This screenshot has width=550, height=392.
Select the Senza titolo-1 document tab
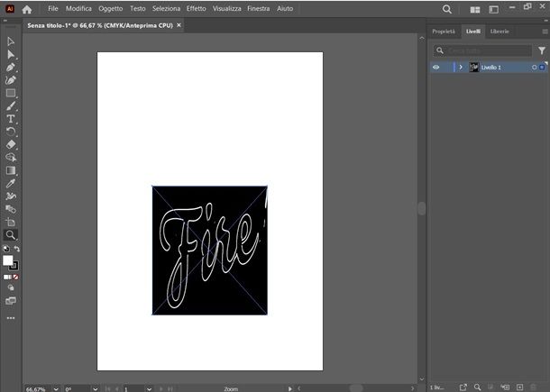click(x=100, y=25)
